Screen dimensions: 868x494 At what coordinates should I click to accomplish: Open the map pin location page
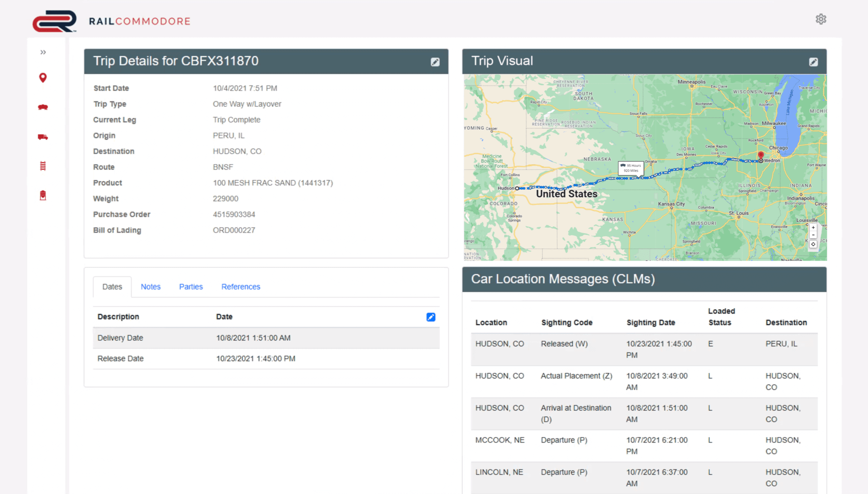[x=43, y=78]
